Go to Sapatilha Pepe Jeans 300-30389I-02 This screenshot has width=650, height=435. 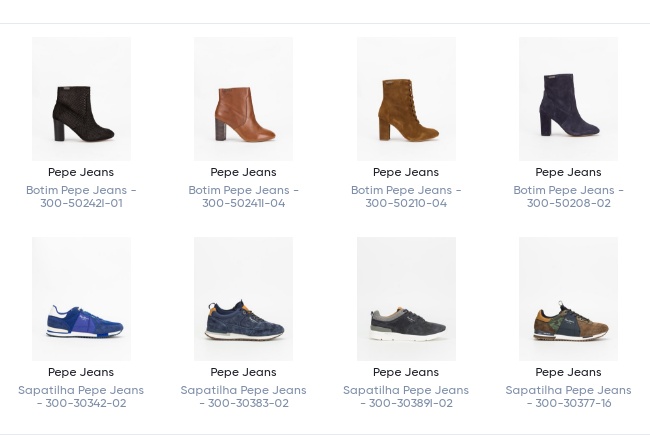[406, 396]
